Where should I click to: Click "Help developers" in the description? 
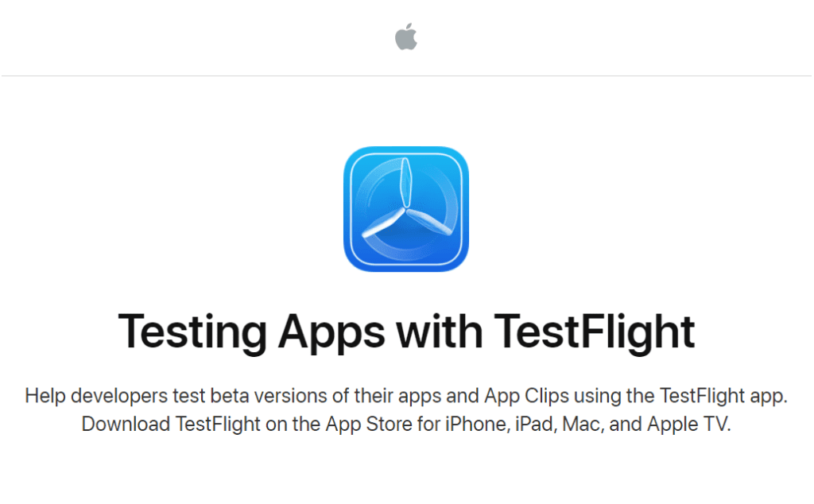96,396
